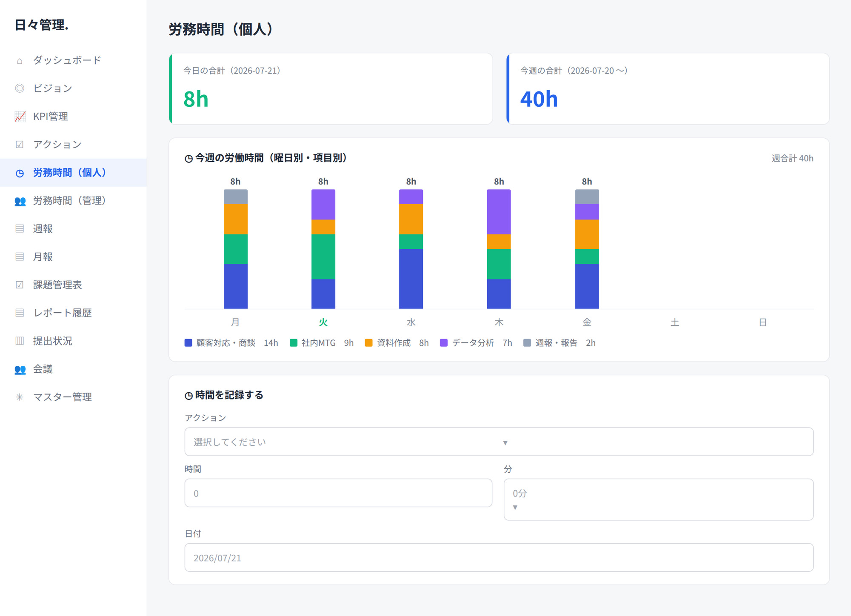Click the KPI管理 chart icon

(x=20, y=117)
